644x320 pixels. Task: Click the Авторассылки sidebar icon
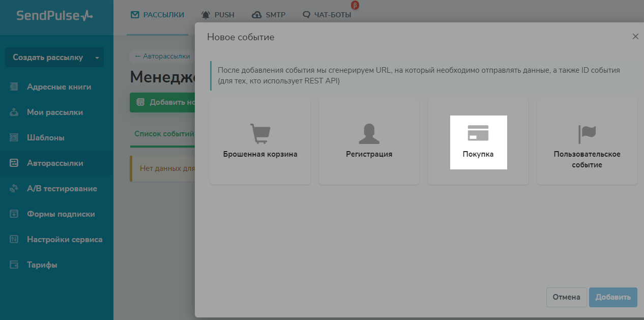(14, 163)
